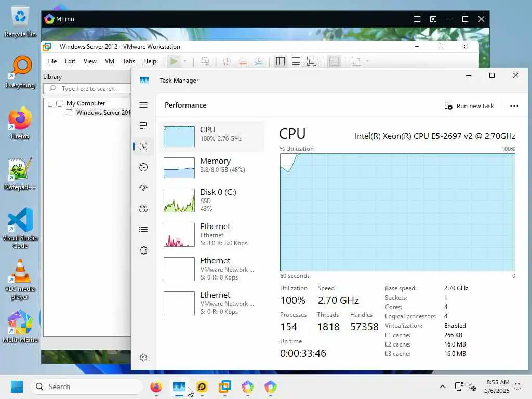The width and height of the screenshot is (532, 399).
Task: Click manage snapshots icon in VMware toolbar
Action: [x=259, y=61]
